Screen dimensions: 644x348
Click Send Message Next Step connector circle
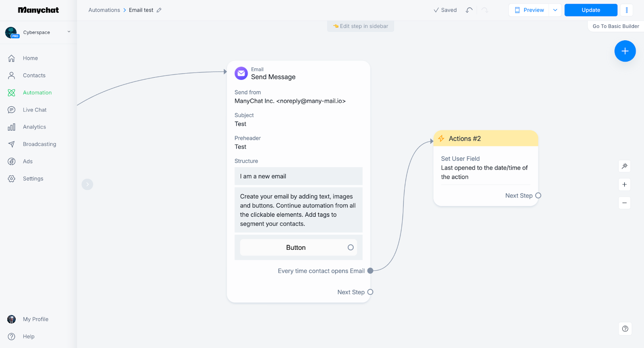[370, 292]
